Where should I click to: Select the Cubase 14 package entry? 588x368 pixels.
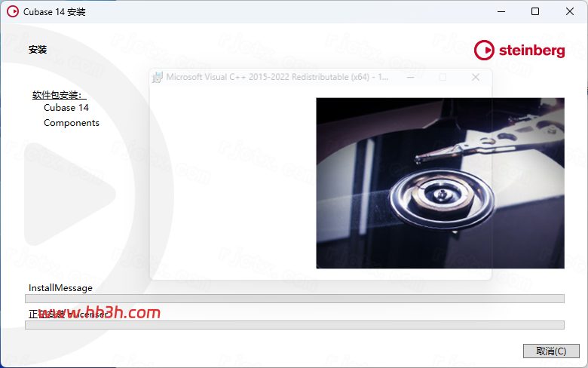[x=66, y=108]
